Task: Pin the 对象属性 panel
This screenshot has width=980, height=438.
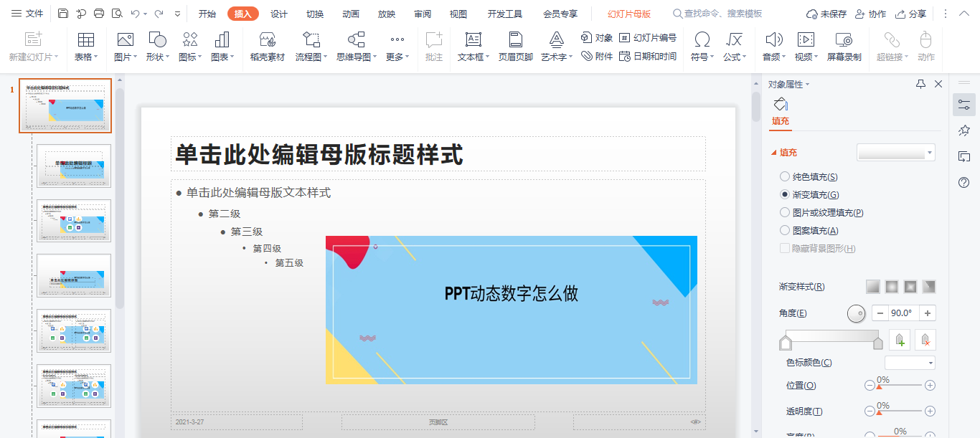Action: (x=921, y=84)
